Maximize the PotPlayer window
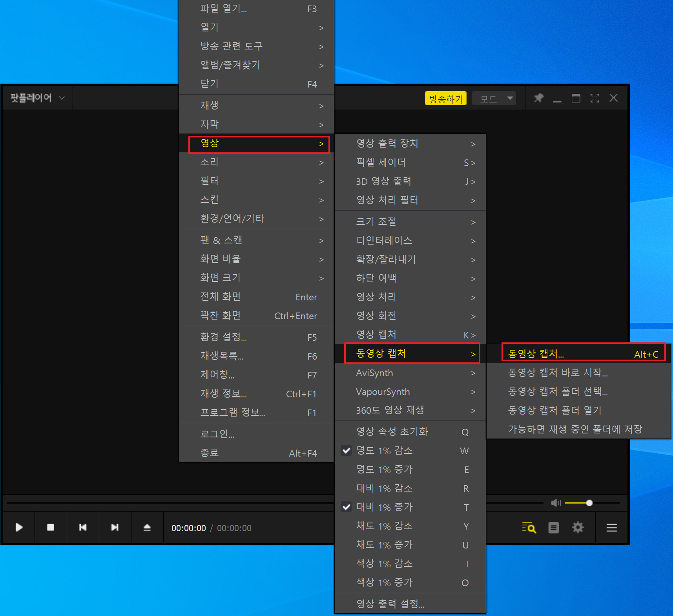 [x=576, y=98]
